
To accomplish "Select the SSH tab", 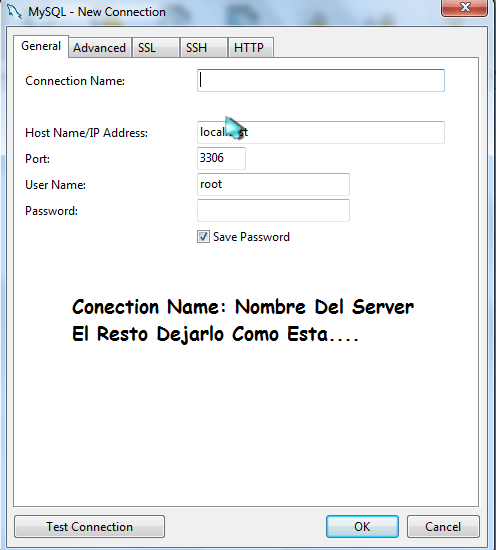I will coord(204,47).
